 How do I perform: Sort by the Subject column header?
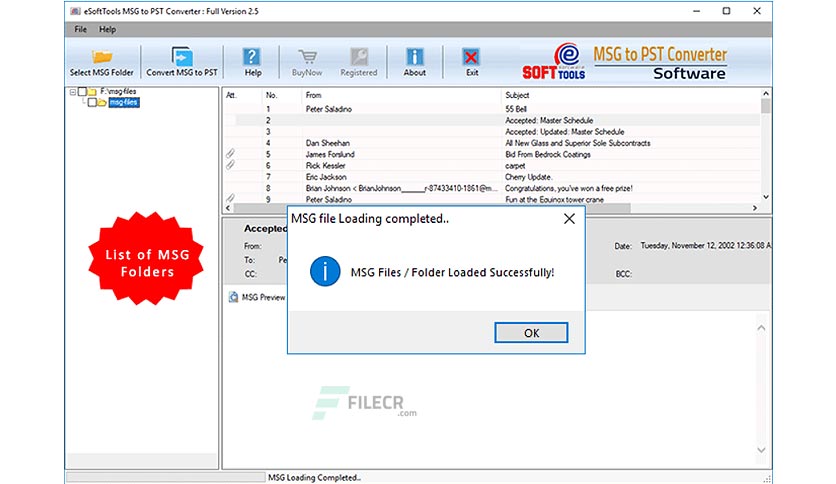pyautogui.click(x=517, y=95)
